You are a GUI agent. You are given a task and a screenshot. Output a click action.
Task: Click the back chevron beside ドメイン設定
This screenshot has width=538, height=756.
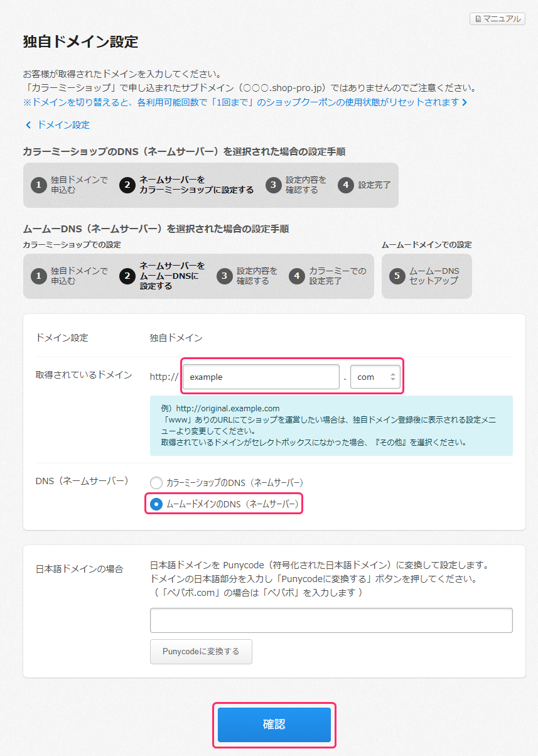(28, 125)
